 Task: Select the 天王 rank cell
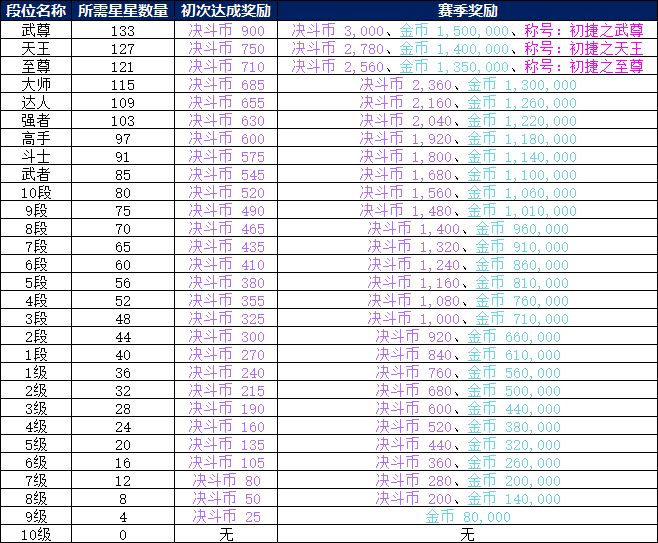point(36,48)
